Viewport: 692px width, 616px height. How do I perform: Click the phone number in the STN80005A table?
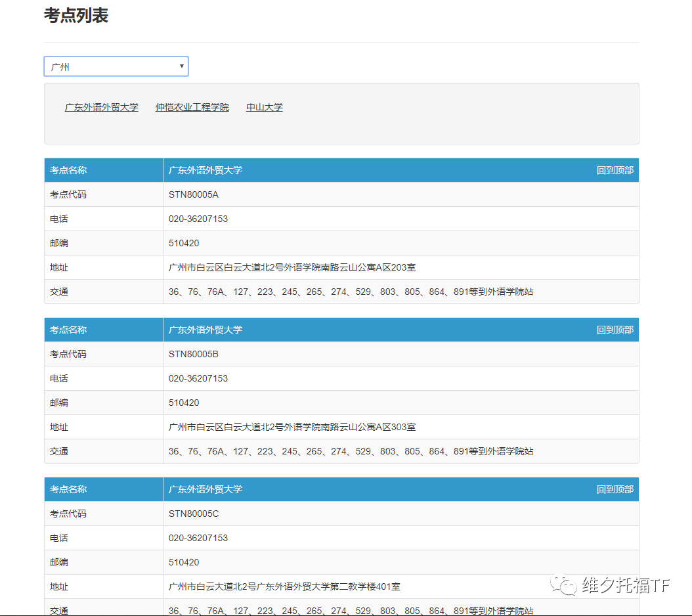pyautogui.click(x=198, y=219)
